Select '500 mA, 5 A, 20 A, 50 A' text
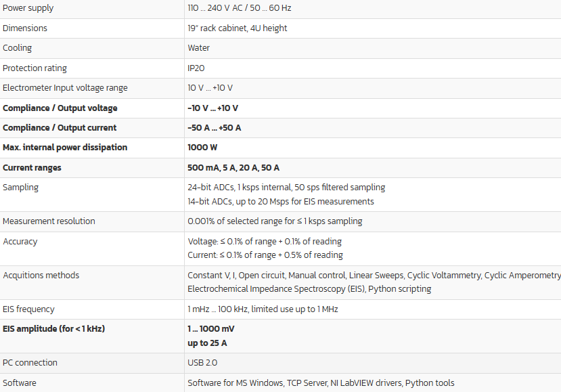561x392 pixels. [x=233, y=167]
